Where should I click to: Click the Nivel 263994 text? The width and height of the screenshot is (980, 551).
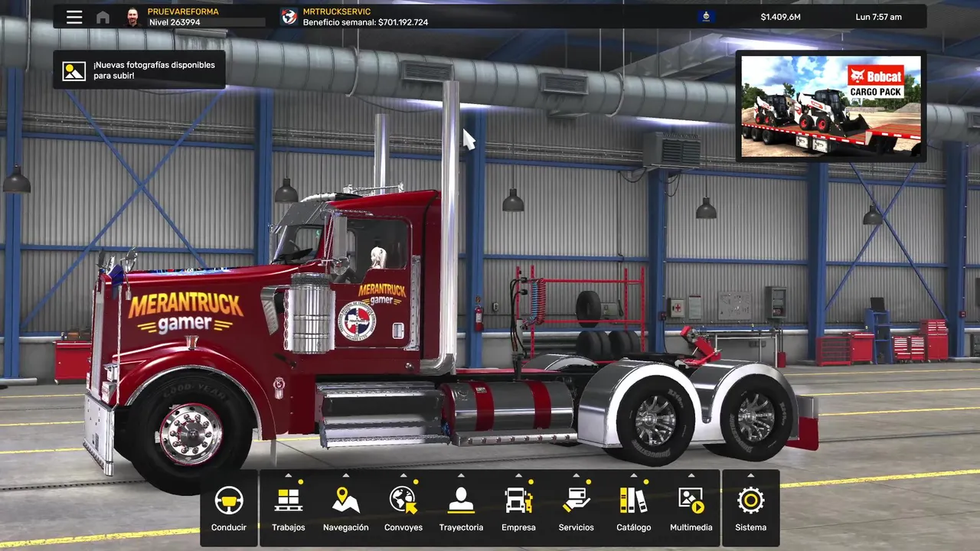[x=175, y=22]
